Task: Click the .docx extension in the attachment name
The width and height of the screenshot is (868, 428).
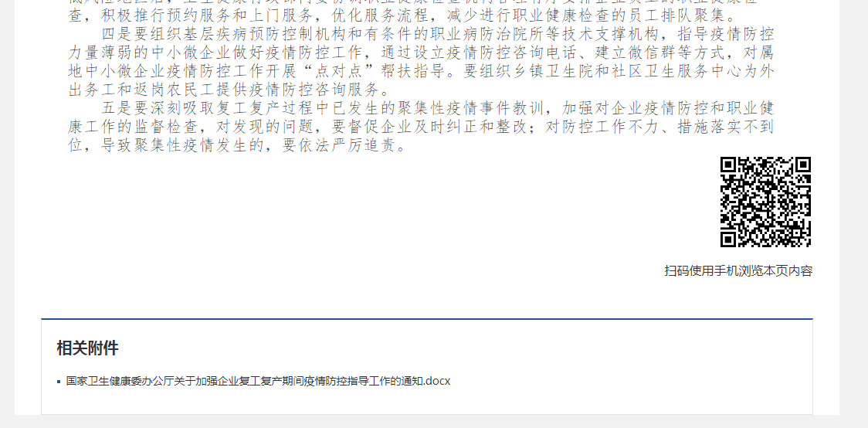Action: pos(437,381)
